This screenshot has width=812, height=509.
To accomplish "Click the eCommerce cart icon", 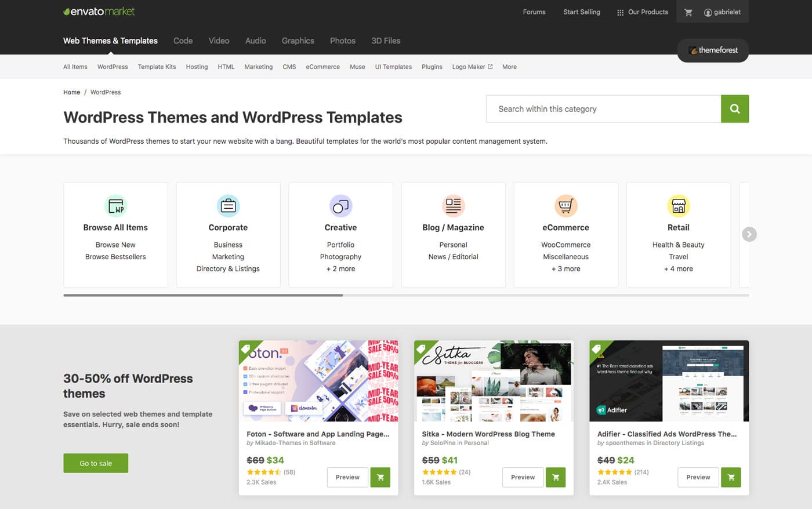I will (565, 206).
